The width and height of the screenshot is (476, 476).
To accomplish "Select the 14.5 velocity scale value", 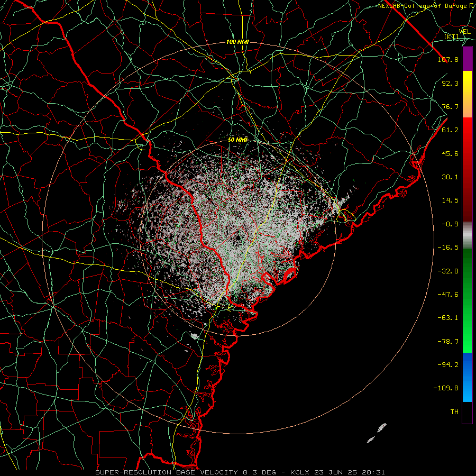I will click(450, 200).
